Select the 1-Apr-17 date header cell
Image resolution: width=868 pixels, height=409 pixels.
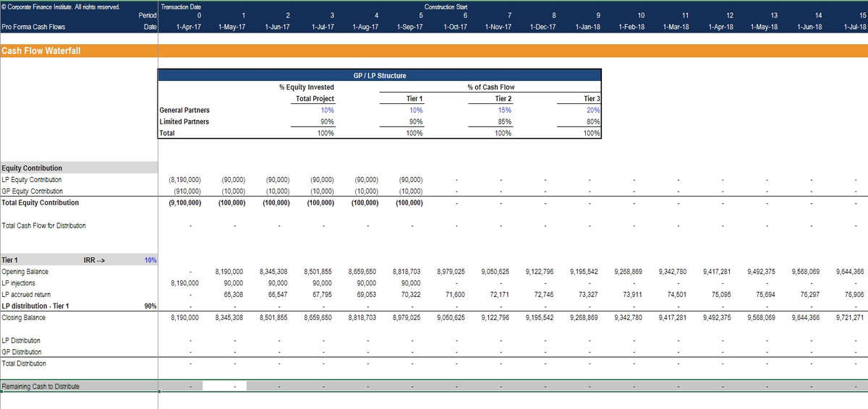point(189,27)
